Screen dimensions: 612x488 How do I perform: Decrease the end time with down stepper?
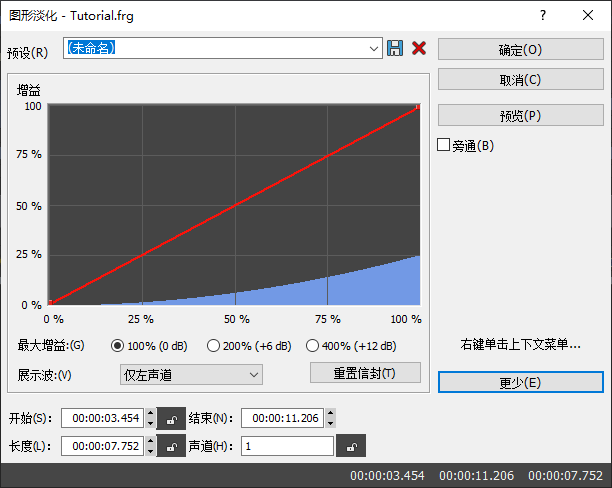click(x=331, y=423)
